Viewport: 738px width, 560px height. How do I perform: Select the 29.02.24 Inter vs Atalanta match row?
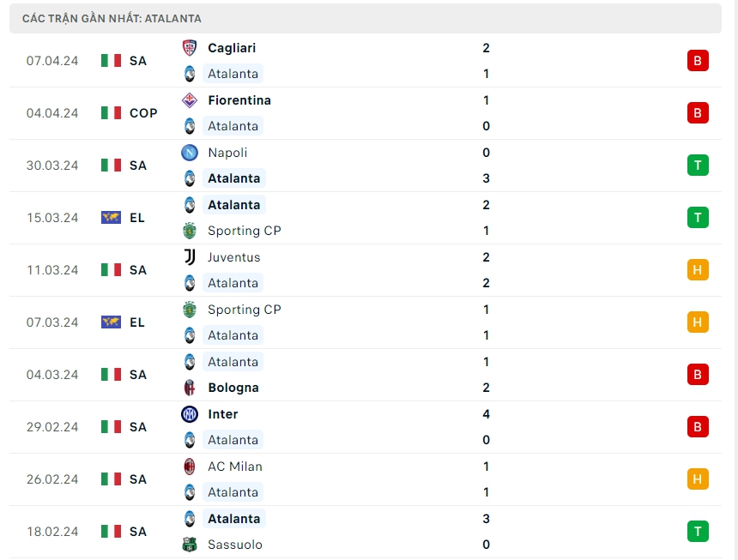(x=369, y=427)
